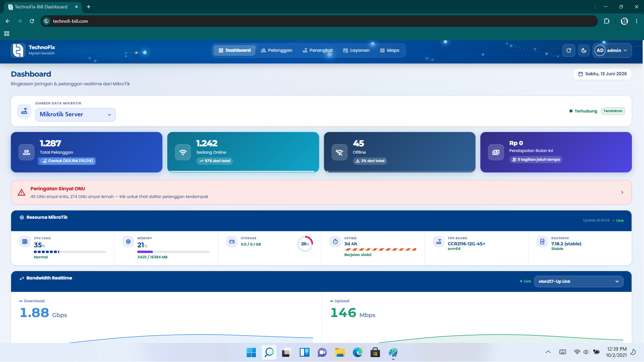Click the 97% dari total badge
644x362 pixels.
215,161
